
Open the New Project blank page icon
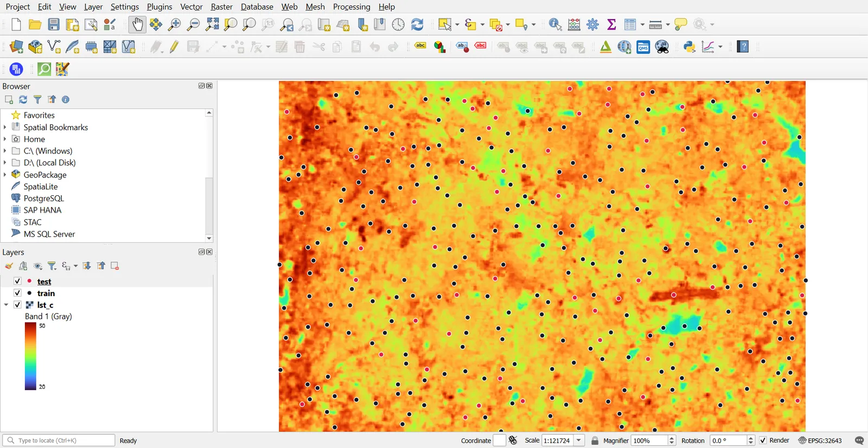point(16,24)
